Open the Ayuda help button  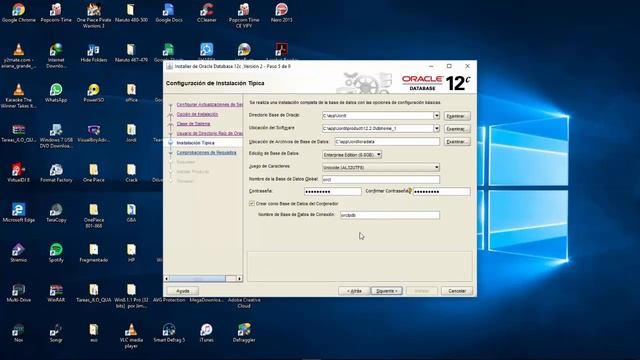coord(182,291)
